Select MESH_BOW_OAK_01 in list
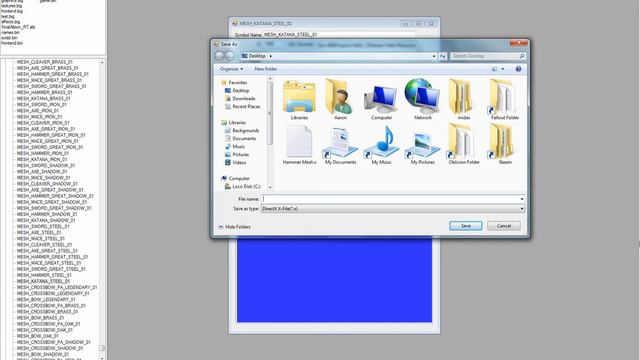Screen dimensions: 640x360 pos(38,336)
